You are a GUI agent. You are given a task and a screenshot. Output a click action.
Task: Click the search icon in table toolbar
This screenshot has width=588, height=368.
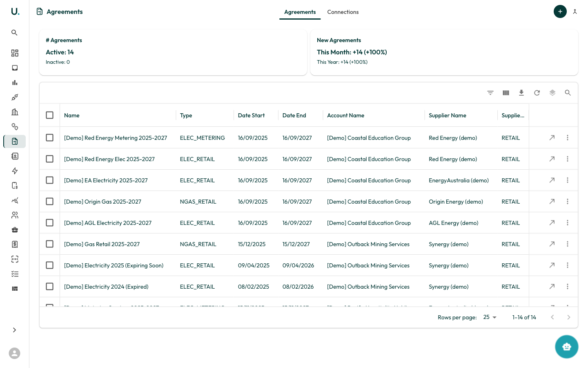(x=568, y=93)
